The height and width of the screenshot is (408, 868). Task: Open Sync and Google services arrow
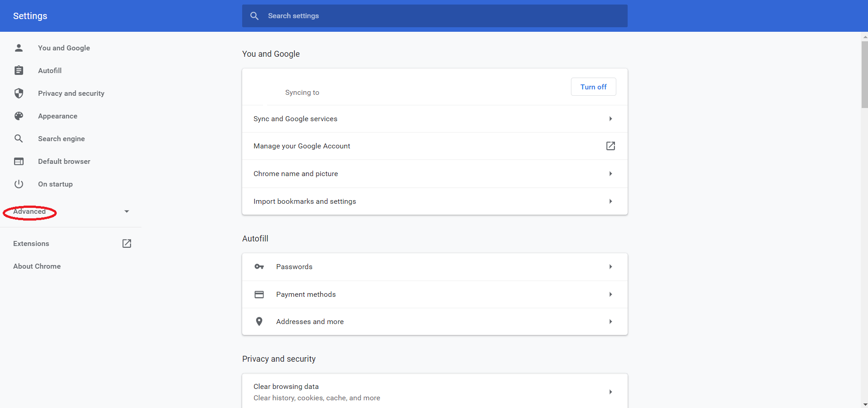(610, 119)
